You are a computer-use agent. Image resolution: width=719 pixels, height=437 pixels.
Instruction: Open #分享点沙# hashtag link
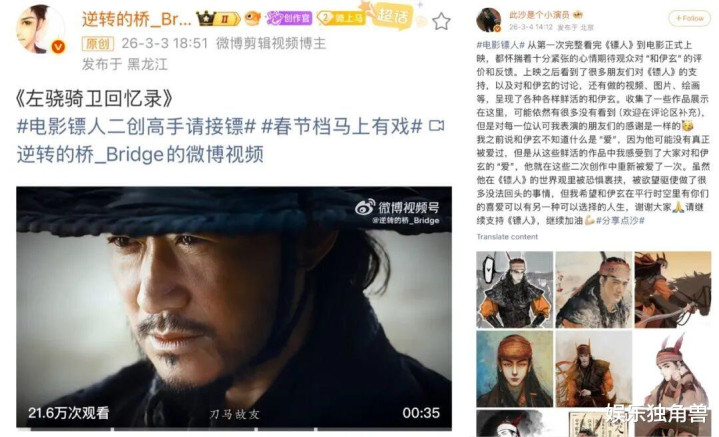tap(620, 221)
